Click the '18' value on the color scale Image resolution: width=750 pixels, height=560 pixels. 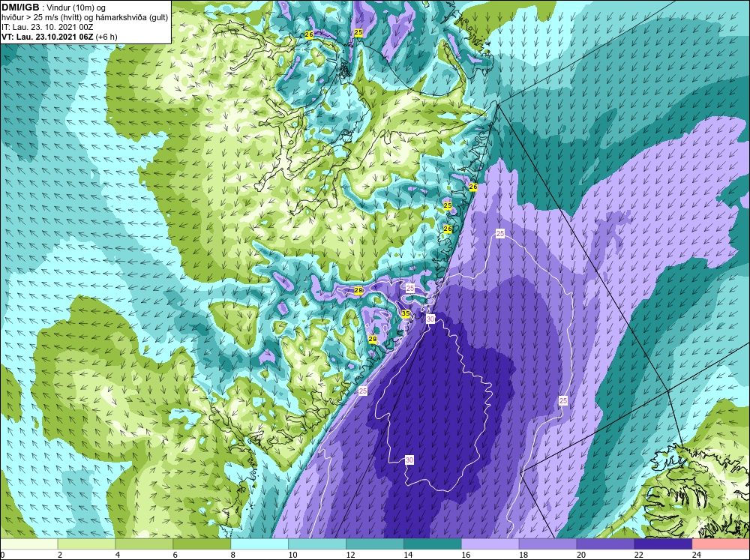[x=523, y=555]
